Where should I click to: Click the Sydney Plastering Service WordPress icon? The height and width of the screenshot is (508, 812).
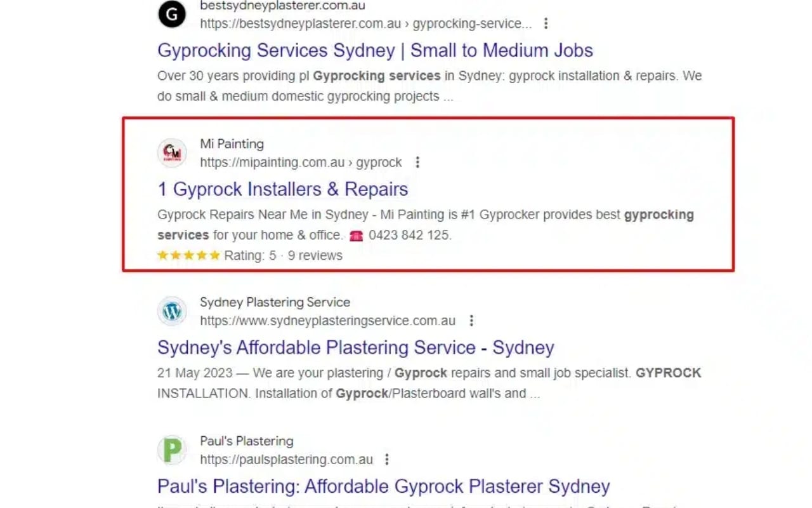[172, 311]
